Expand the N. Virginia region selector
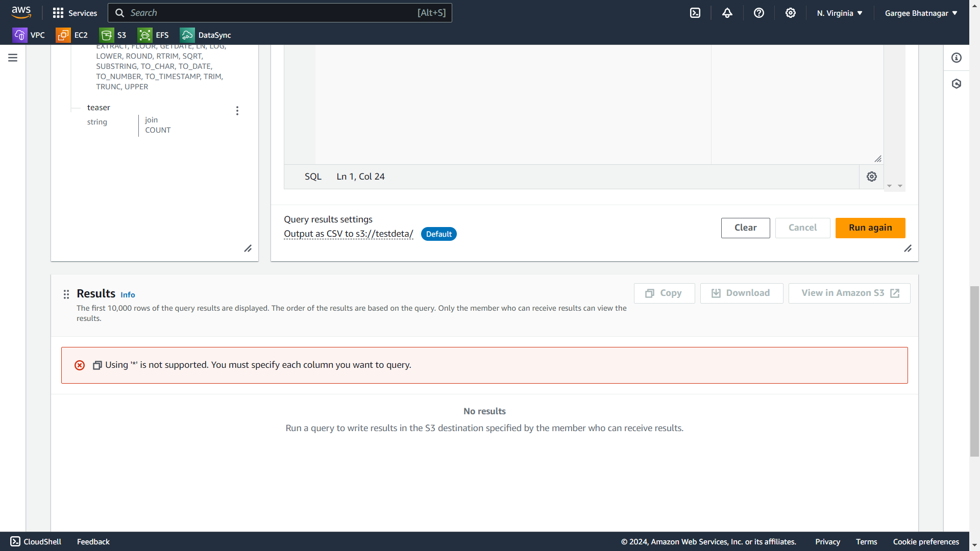980x551 pixels. pos(840,13)
